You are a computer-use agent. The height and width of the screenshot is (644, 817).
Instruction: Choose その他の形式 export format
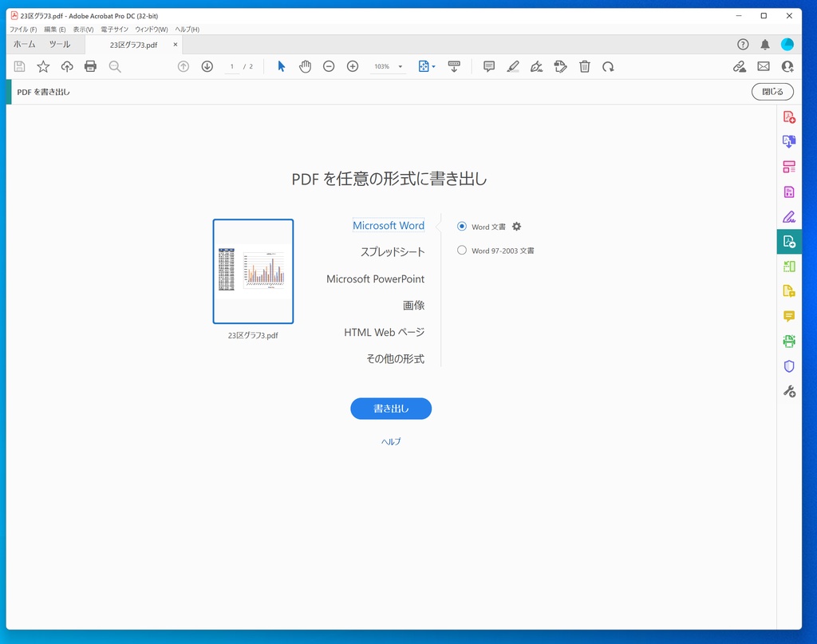[x=396, y=358]
